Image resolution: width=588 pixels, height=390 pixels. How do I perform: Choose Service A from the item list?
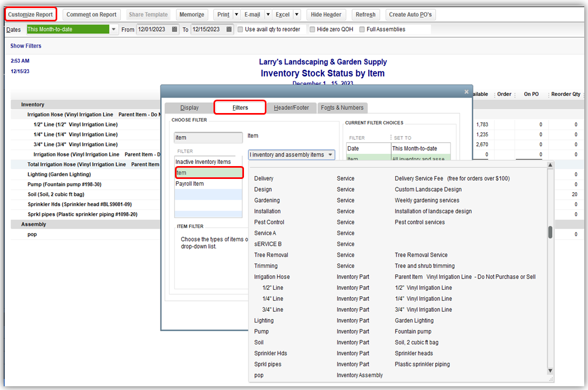(x=398, y=233)
